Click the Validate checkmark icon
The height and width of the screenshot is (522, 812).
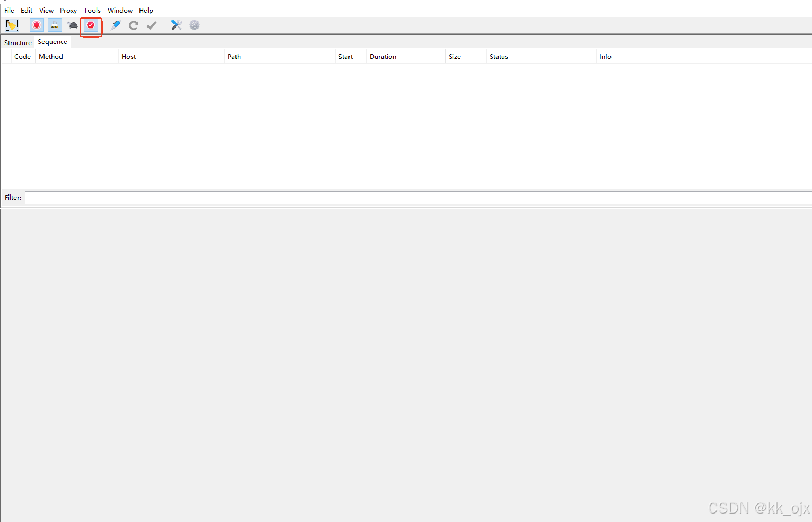(152, 25)
